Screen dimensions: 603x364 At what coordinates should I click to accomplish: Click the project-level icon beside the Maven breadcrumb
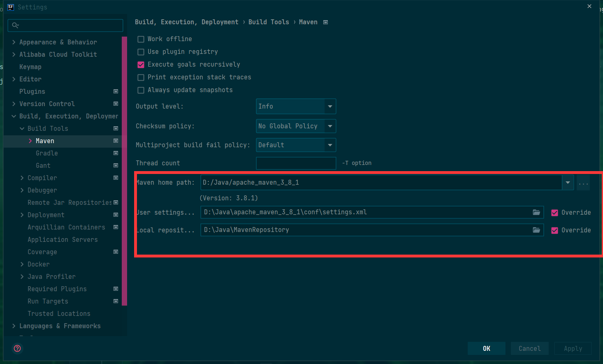(326, 22)
